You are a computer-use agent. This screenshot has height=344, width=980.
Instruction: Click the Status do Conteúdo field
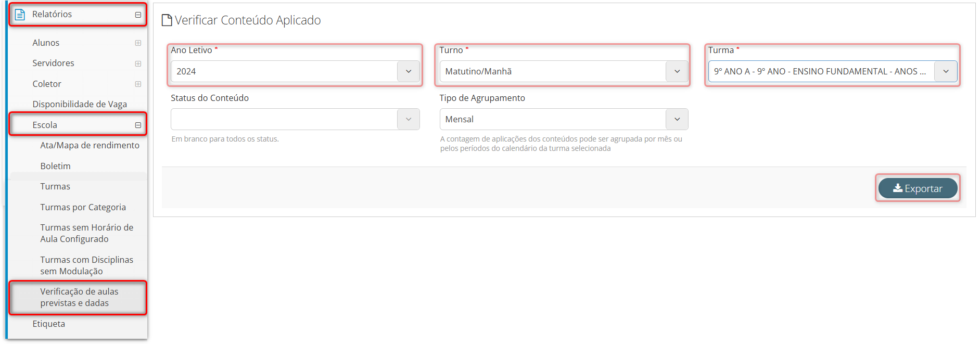pos(284,119)
